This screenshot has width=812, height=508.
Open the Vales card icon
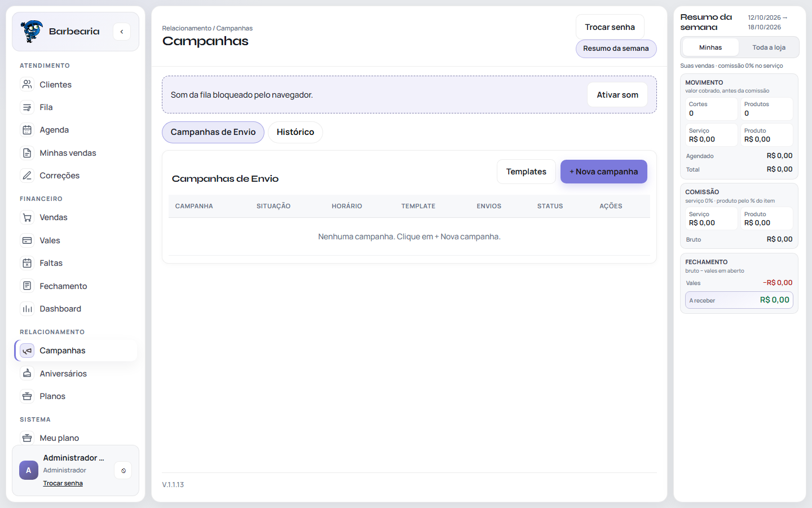[27, 240]
